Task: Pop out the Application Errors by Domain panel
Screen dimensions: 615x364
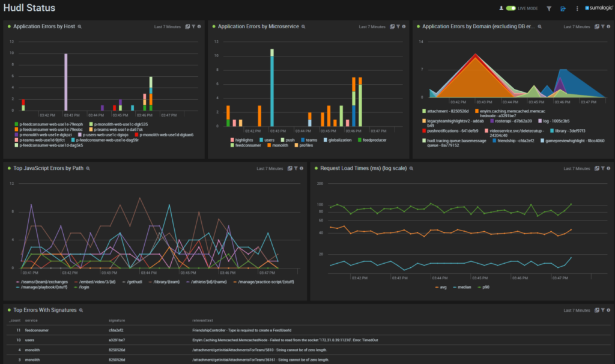Action: (x=597, y=26)
